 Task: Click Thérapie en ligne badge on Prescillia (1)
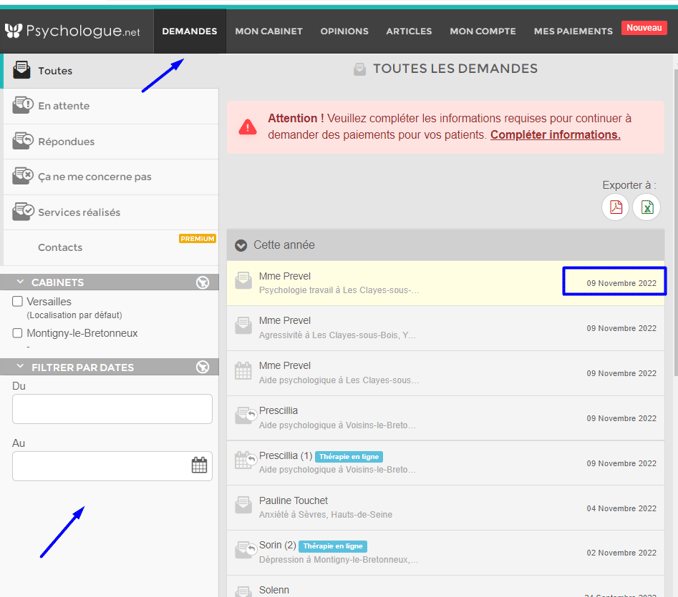tap(349, 457)
